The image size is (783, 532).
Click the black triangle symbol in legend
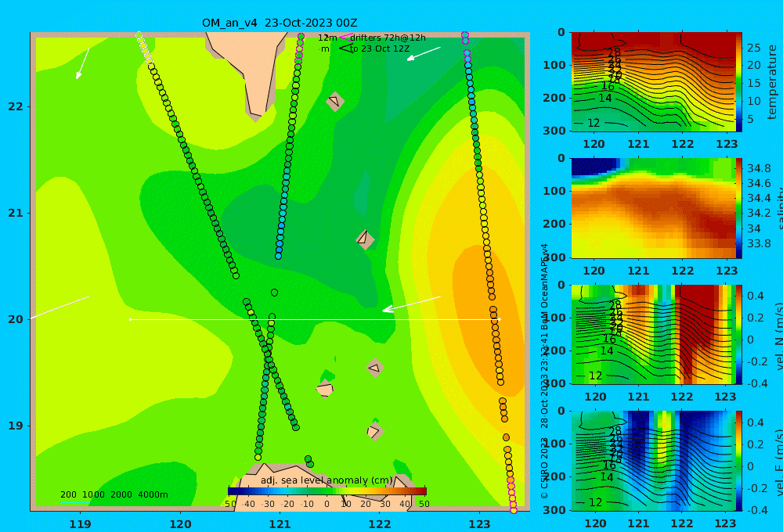click(345, 49)
